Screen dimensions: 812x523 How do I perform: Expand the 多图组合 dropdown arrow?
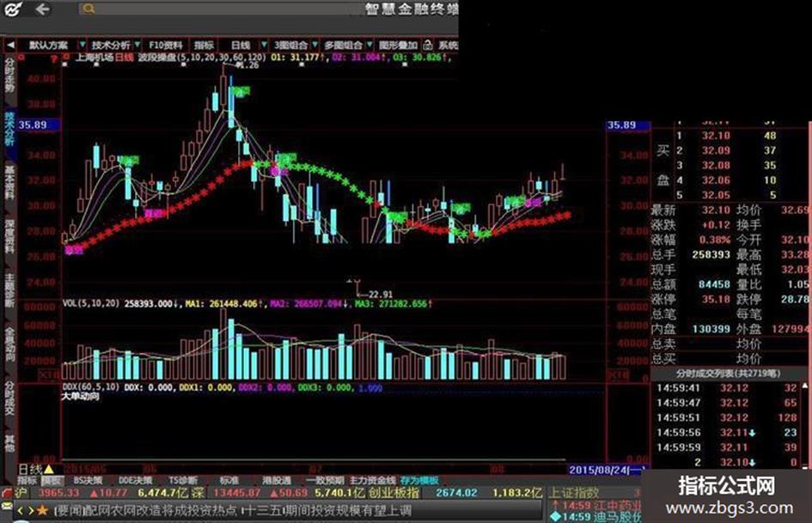click(369, 45)
